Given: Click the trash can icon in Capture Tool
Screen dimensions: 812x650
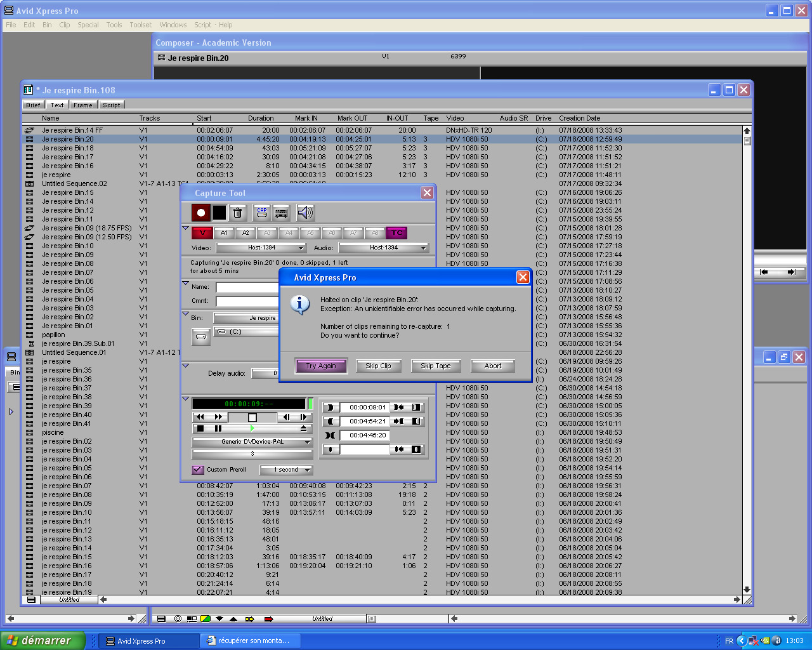Looking at the screenshot, I should tap(237, 213).
